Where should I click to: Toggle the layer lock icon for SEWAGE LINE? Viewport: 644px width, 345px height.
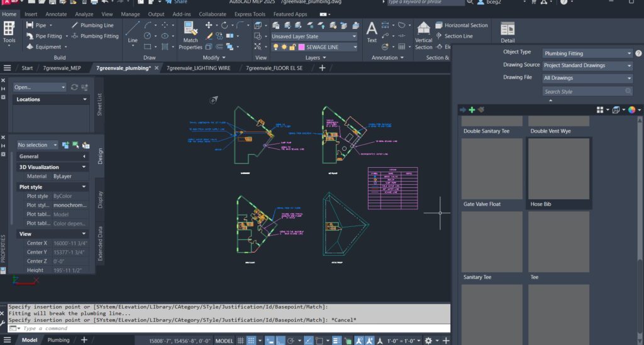pos(291,47)
